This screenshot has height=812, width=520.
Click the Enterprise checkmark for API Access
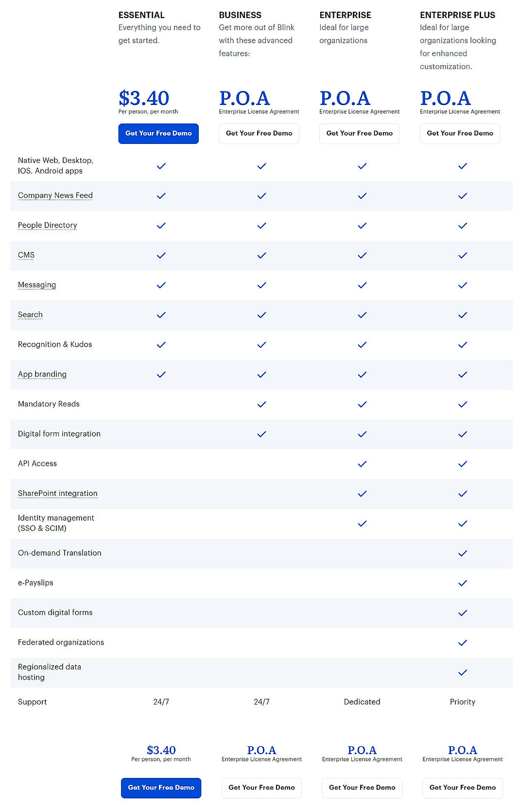362,464
